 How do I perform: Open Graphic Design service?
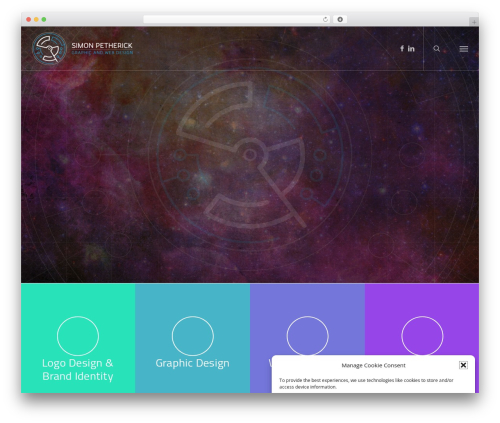[x=192, y=363]
